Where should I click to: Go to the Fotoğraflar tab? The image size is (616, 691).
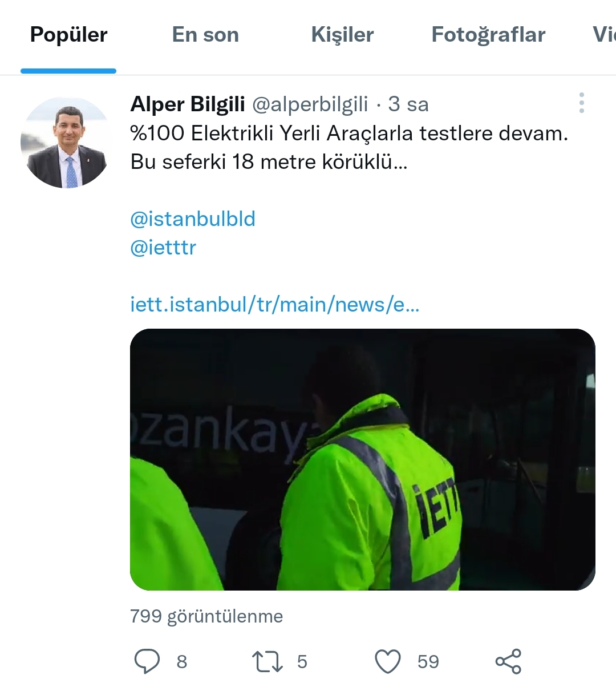[488, 35]
